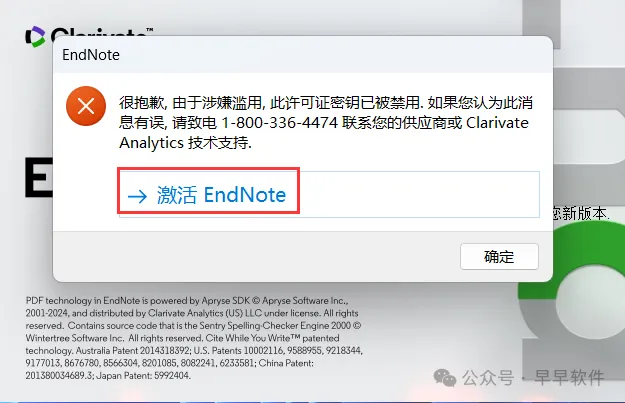The width and height of the screenshot is (625, 403).
Task: Click the Analytics 技术支持 message line
Action: point(185,143)
